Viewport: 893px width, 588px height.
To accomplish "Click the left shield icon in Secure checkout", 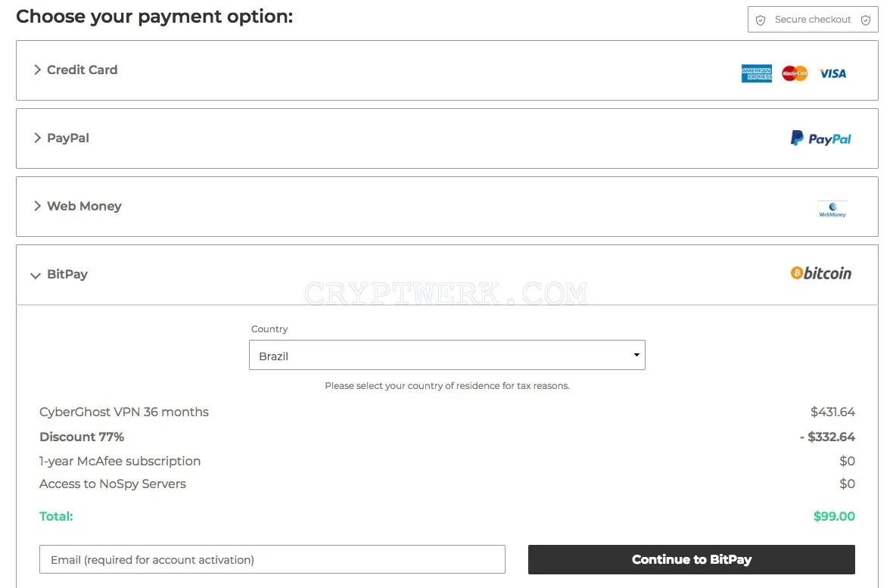I will [761, 20].
